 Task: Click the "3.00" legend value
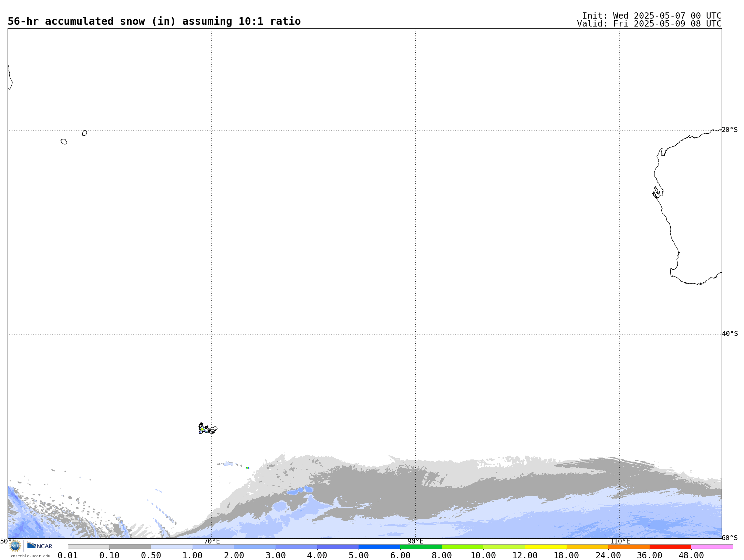point(276,556)
